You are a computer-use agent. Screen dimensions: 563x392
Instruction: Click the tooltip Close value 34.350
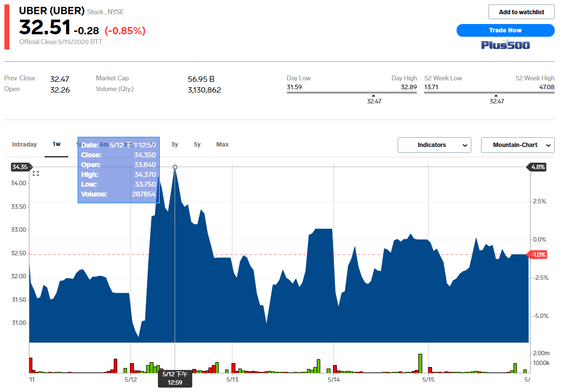pos(145,155)
